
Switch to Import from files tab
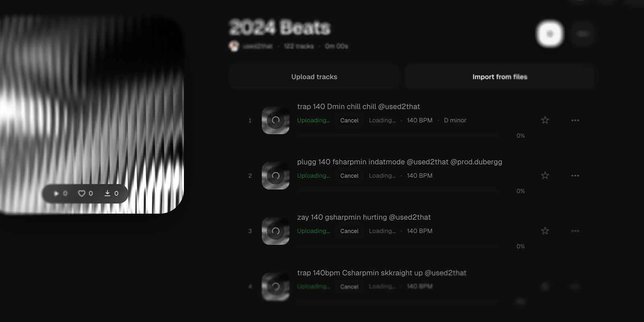pyautogui.click(x=500, y=76)
